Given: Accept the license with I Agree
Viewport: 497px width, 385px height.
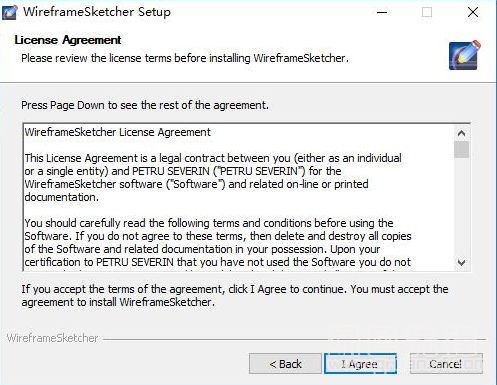Looking at the screenshot, I should tap(360, 364).
